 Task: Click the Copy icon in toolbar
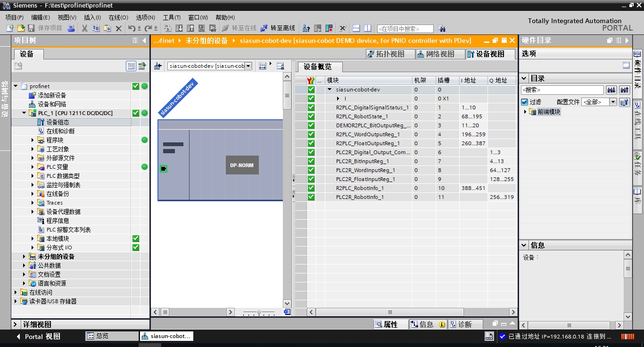(96, 28)
